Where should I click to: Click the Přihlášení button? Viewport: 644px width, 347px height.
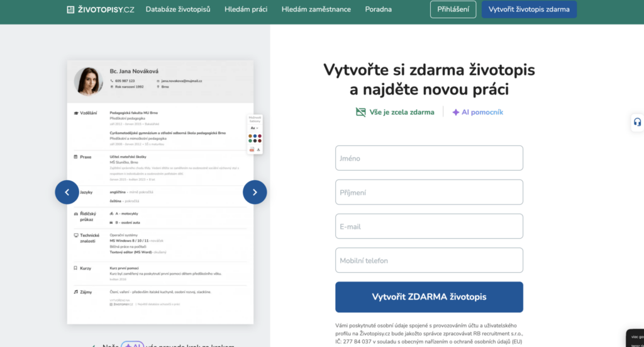pyautogui.click(x=453, y=9)
